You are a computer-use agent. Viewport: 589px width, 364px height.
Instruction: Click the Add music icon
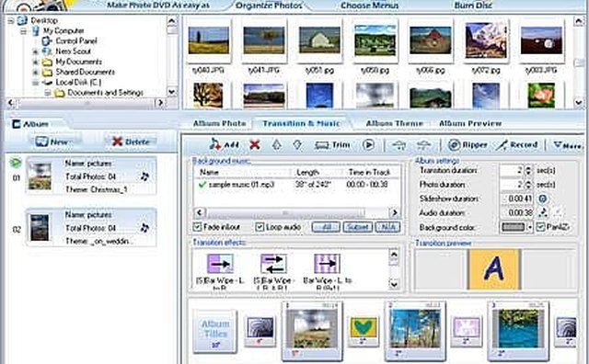click(225, 144)
